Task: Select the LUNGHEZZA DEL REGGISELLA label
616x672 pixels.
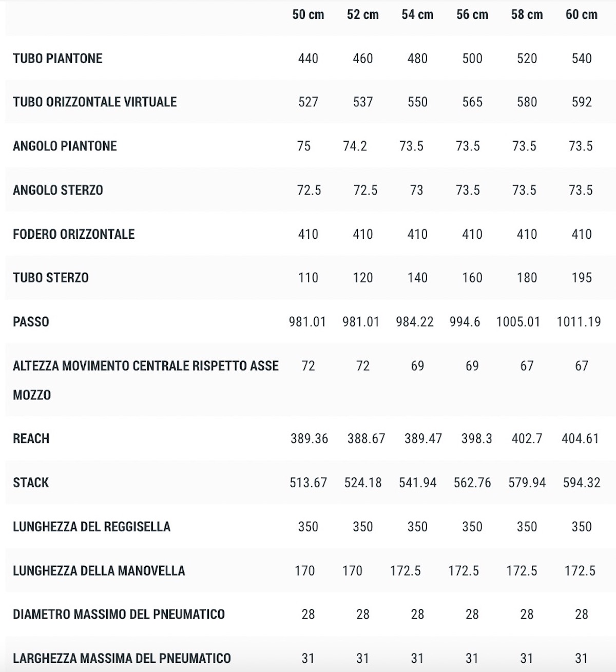Action: [91, 527]
